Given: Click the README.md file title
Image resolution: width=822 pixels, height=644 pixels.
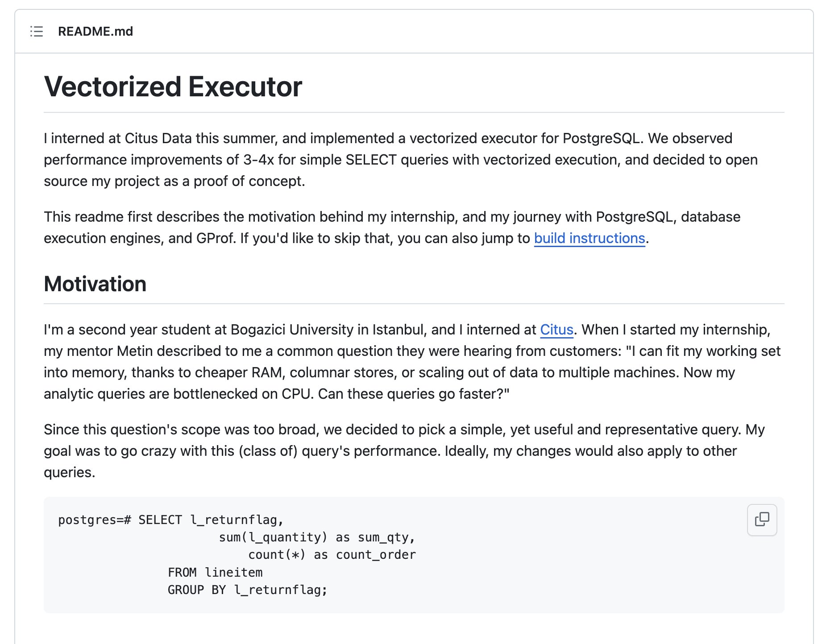Looking at the screenshot, I should click(95, 31).
